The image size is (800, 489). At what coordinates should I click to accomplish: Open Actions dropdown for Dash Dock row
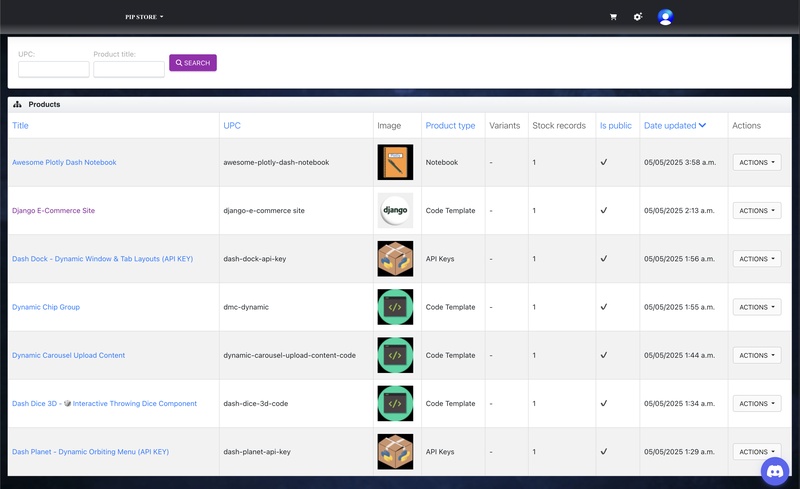[757, 259]
